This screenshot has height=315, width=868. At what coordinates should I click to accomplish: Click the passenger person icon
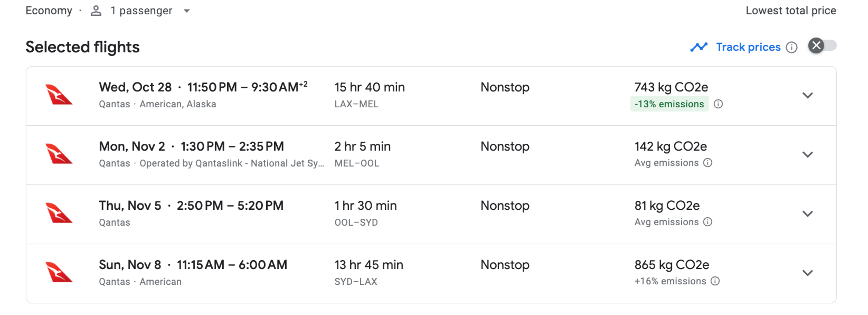[x=96, y=11]
